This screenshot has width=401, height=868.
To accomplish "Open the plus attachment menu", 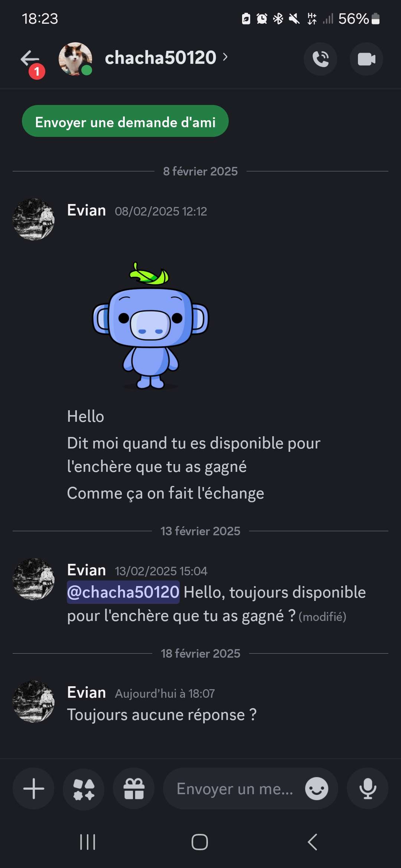I will [33, 789].
